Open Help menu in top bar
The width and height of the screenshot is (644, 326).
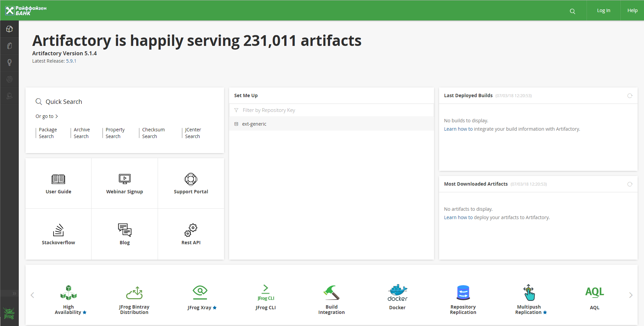[632, 10]
